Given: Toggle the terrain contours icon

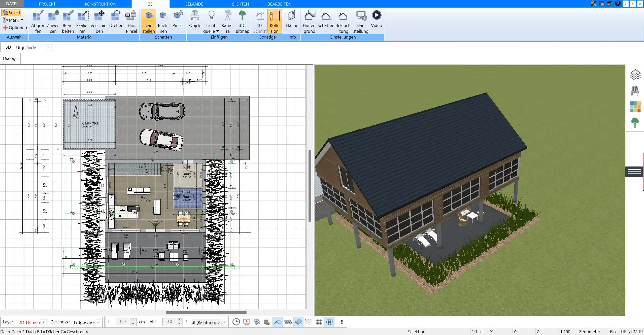Looking at the screenshot, I should [x=308, y=322].
